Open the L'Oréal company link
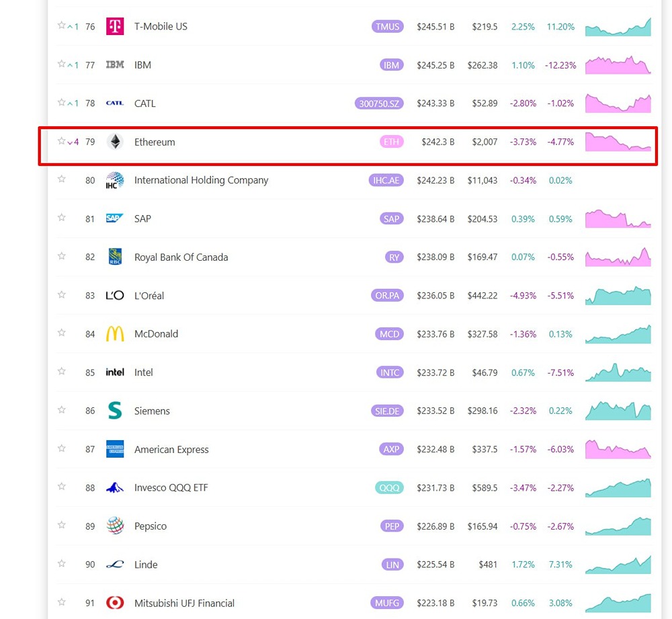672x619 pixels. (149, 296)
